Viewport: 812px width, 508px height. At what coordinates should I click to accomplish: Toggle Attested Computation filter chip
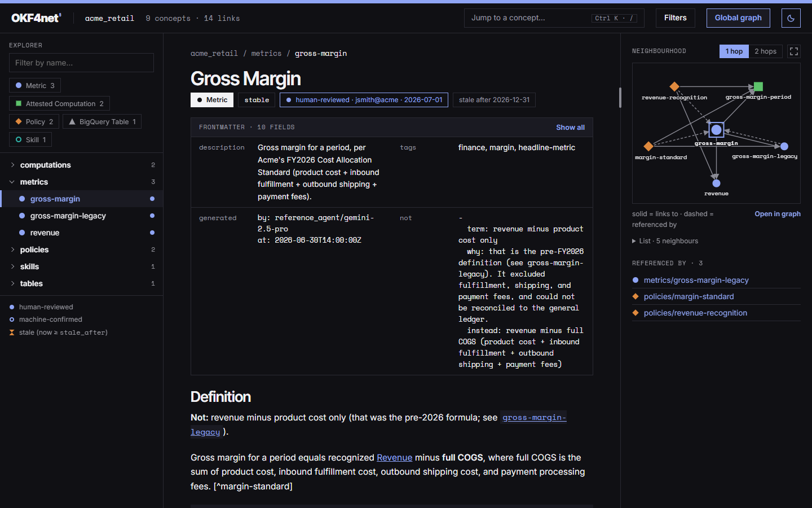pyautogui.click(x=59, y=104)
